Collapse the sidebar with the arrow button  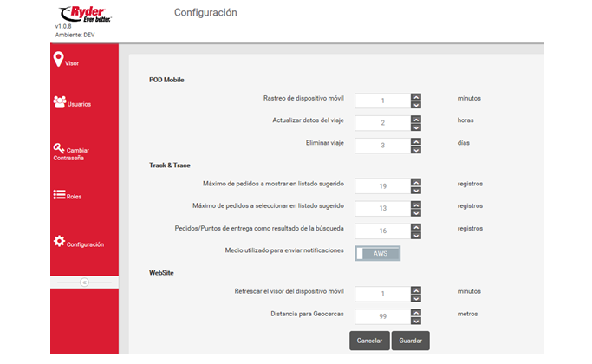point(84,282)
